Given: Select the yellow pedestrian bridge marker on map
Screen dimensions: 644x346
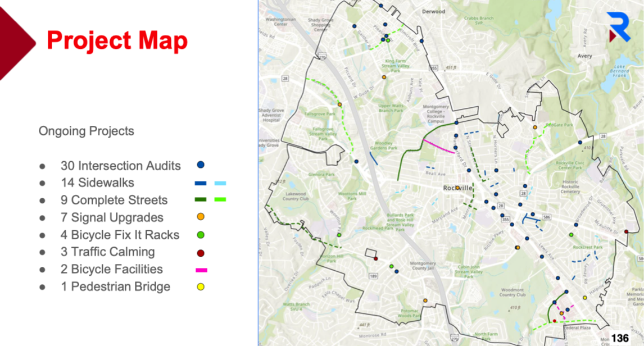Looking at the screenshot, I should [585, 298].
